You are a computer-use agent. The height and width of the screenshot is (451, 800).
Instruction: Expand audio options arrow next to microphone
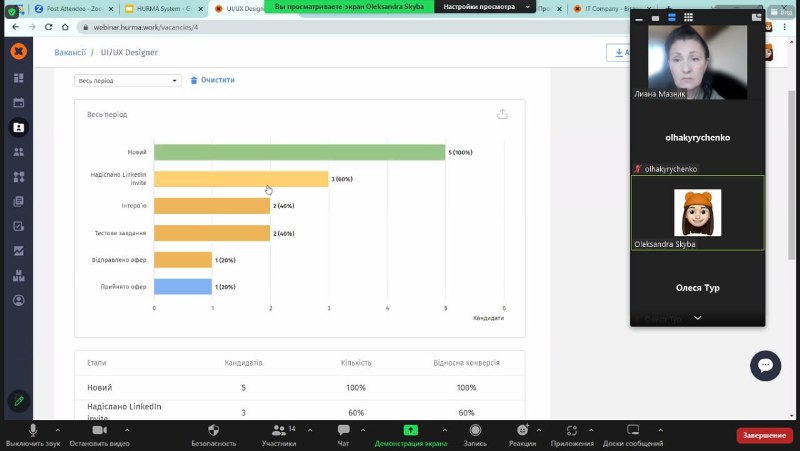tap(58, 430)
